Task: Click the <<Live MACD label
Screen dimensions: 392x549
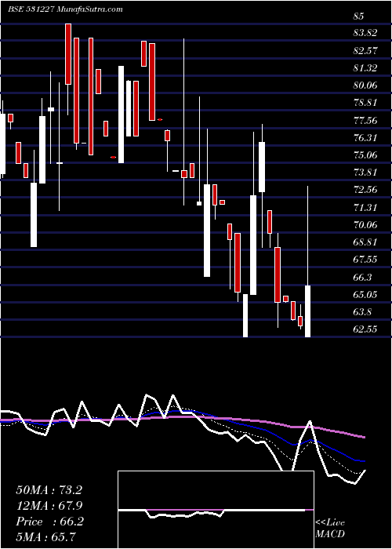Action: (x=330, y=528)
